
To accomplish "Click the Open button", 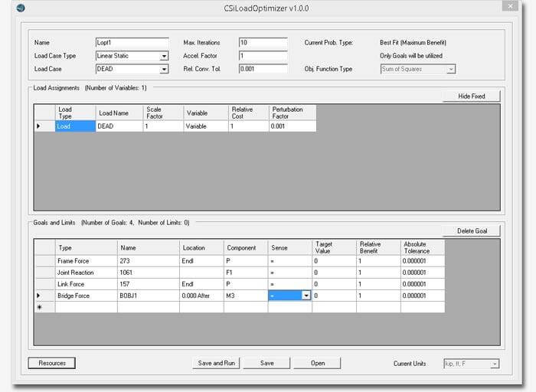I will click(317, 363).
